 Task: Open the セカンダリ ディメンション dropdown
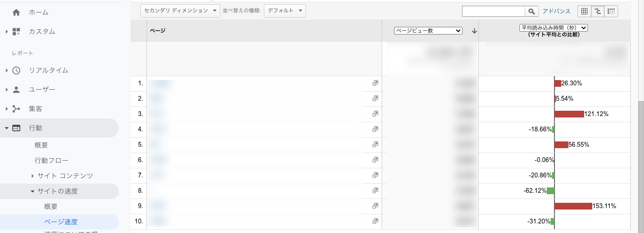tap(180, 11)
